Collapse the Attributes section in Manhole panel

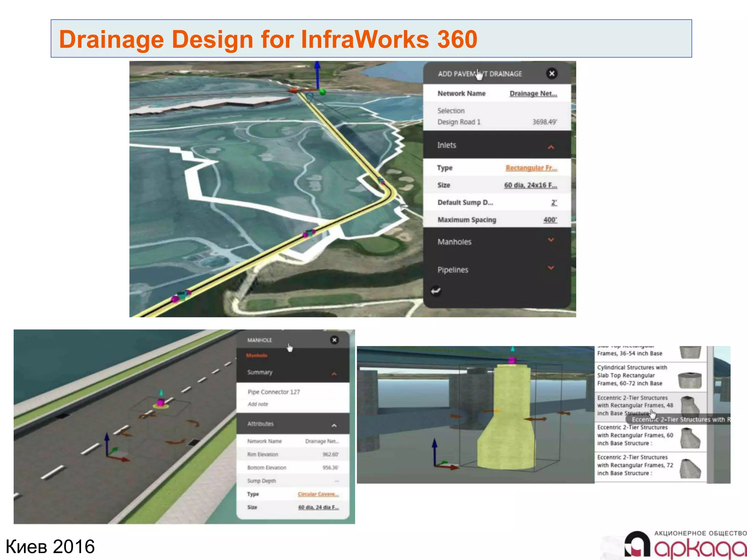[334, 425]
